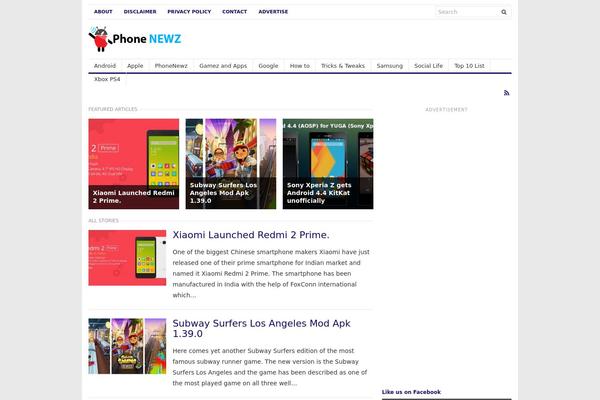Click the Subway Surfers article excerpt text
This screenshot has height=400, width=600.
(270, 367)
